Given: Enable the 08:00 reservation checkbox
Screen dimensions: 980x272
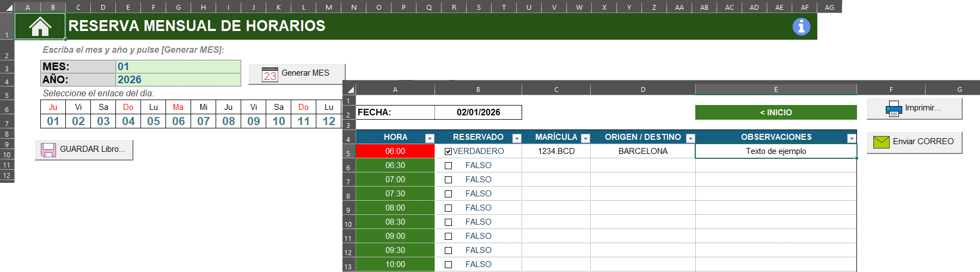Looking at the screenshot, I should pos(448,208).
